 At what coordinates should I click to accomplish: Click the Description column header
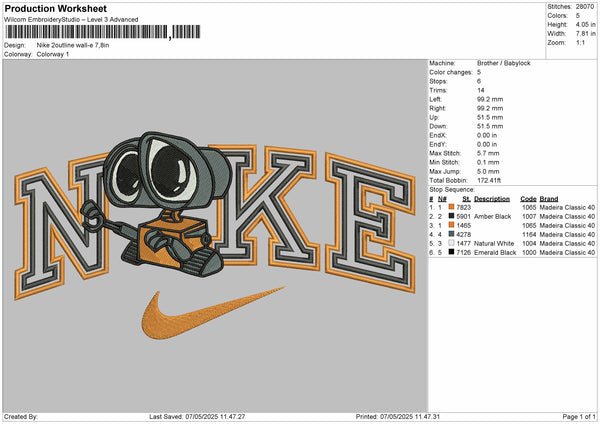tap(492, 199)
